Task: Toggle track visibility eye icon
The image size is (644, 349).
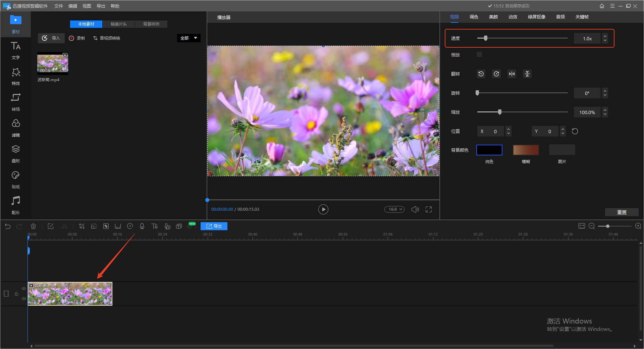Action: tap(24, 289)
